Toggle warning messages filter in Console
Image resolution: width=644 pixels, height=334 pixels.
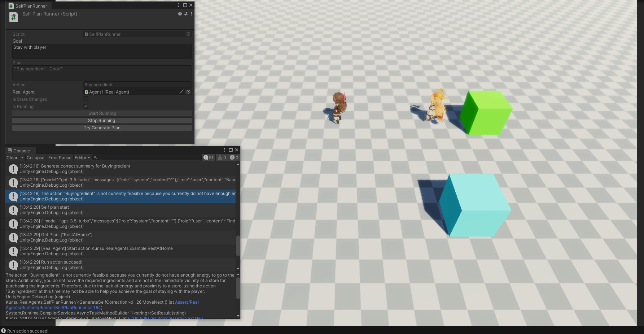point(222,157)
